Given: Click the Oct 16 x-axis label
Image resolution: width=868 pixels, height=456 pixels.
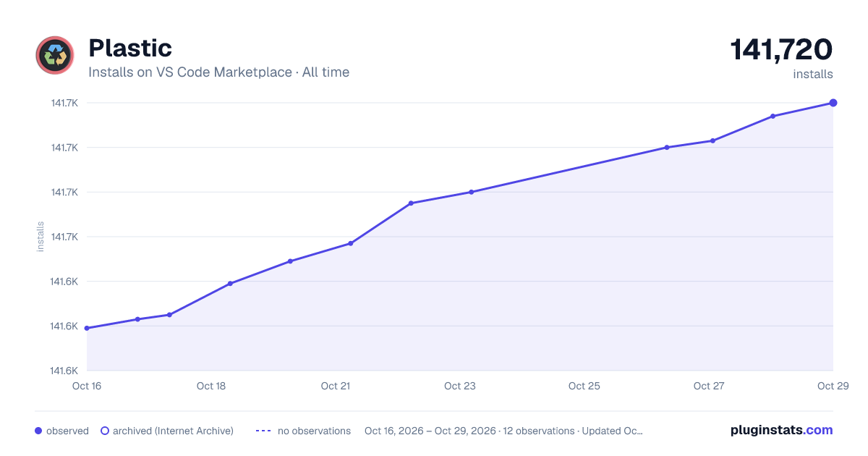Looking at the screenshot, I should click(87, 386).
